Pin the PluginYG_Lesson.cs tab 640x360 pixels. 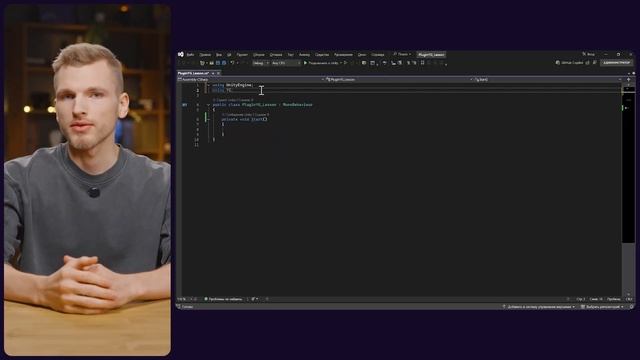tap(213, 73)
